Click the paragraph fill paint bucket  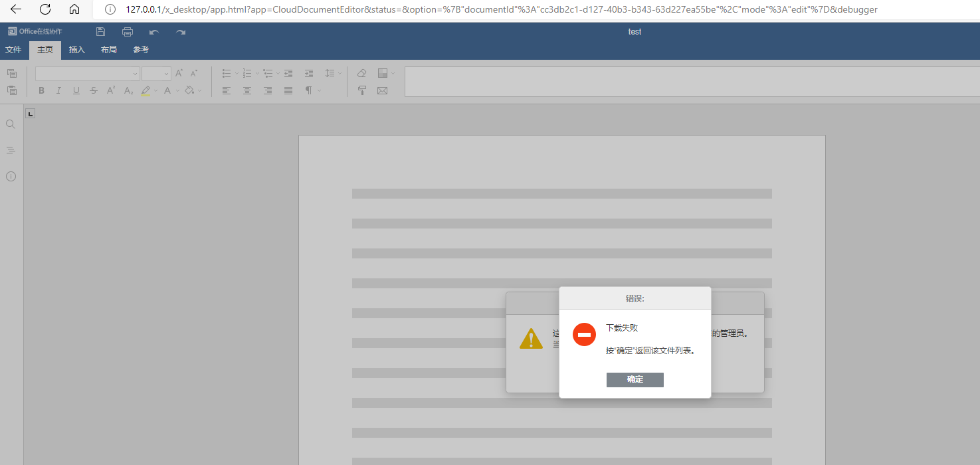(x=189, y=90)
